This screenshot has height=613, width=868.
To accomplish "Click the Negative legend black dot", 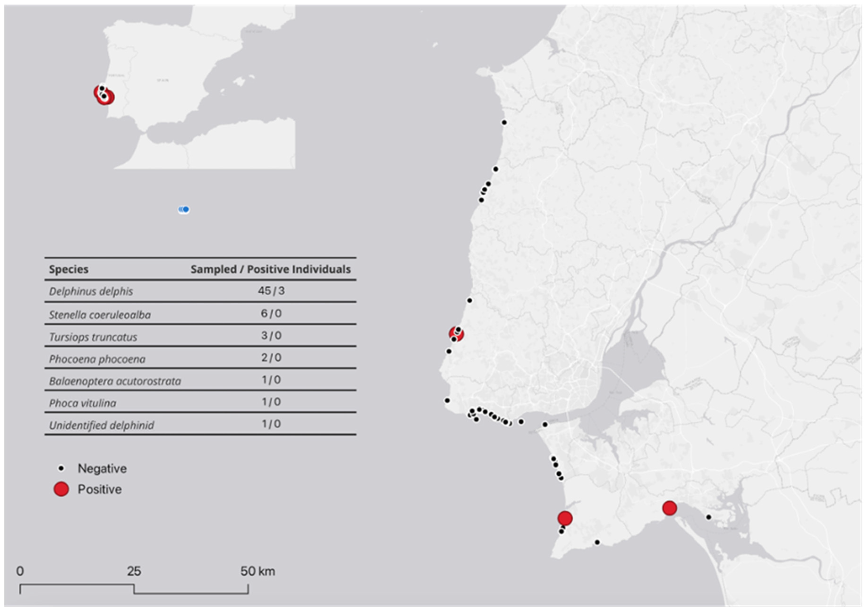I will pos(61,469).
